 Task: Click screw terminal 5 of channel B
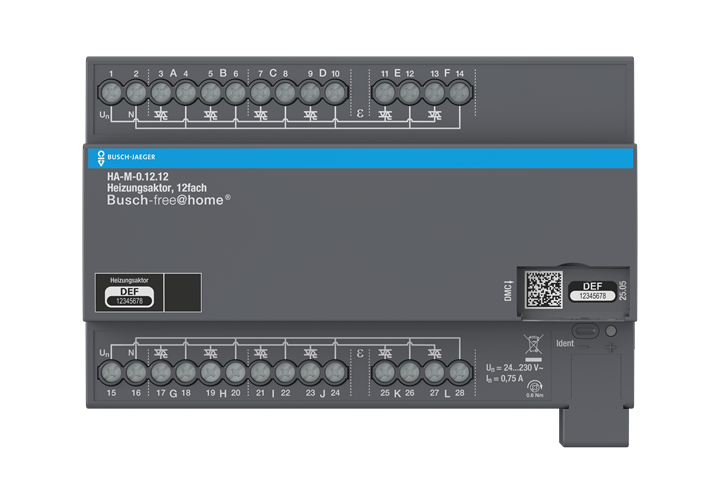pyautogui.click(x=211, y=93)
